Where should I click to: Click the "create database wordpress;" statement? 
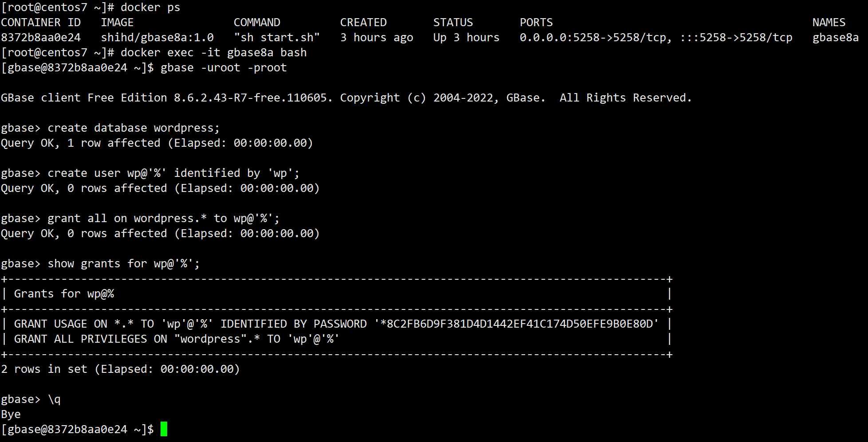[x=134, y=128]
